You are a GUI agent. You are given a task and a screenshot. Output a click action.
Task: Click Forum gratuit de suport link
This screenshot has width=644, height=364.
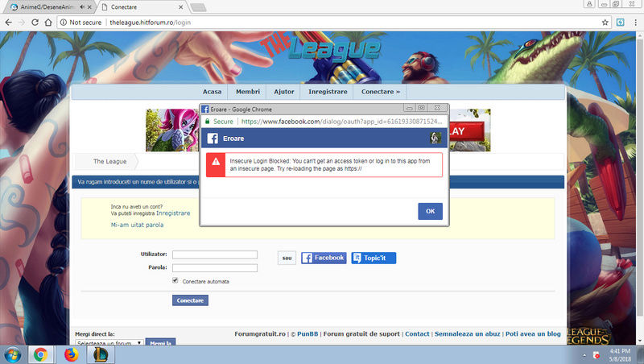pos(361,334)
